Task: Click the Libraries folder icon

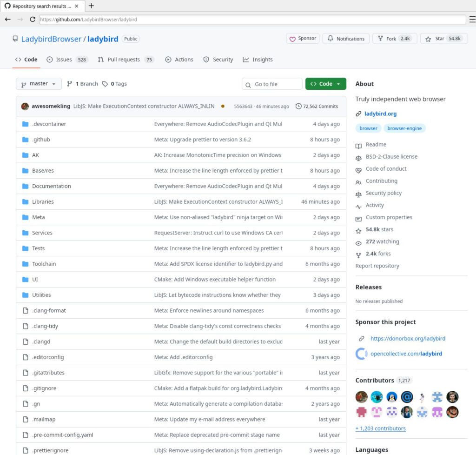Action: 26,202
